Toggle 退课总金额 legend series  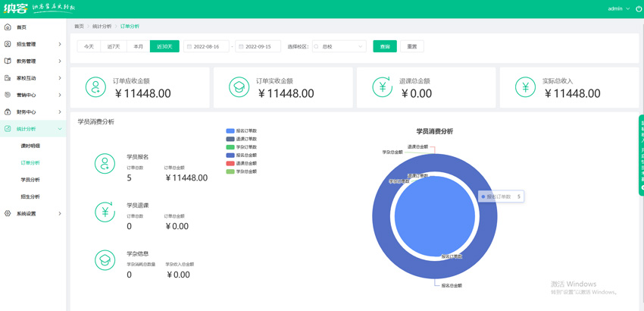coord(241,163)
